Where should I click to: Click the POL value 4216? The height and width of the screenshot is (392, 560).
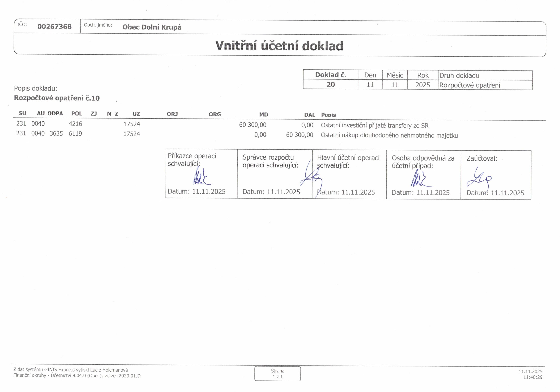coord(75,124)
